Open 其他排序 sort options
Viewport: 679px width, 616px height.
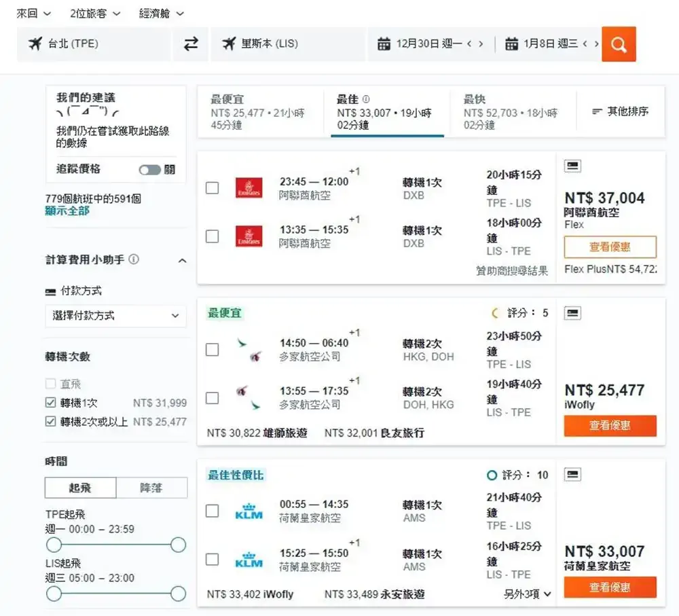pos(620,111)
